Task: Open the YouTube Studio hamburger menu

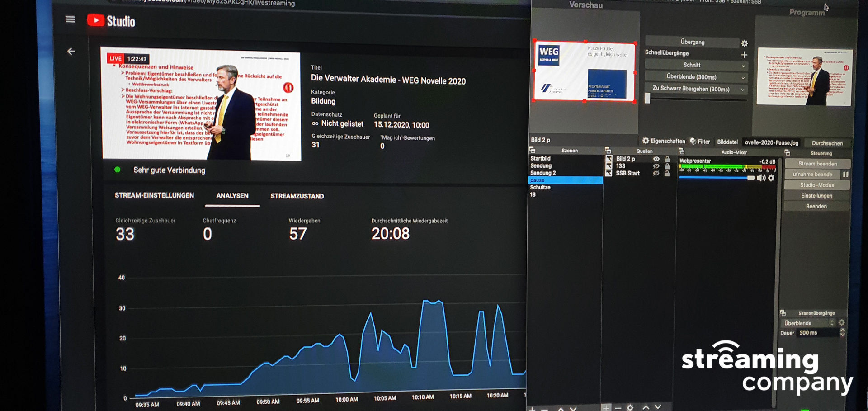Action: (x=70, y=19)
